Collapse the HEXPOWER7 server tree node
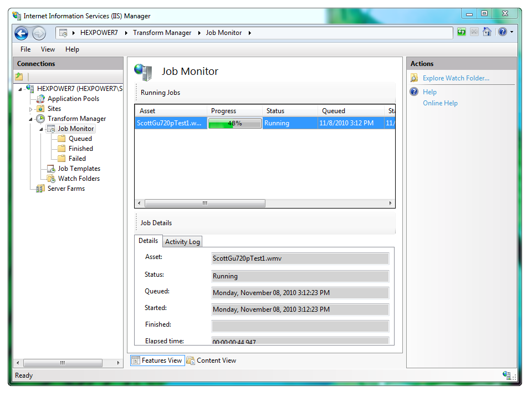Screen dimensions: 532x396 point(20,89)
